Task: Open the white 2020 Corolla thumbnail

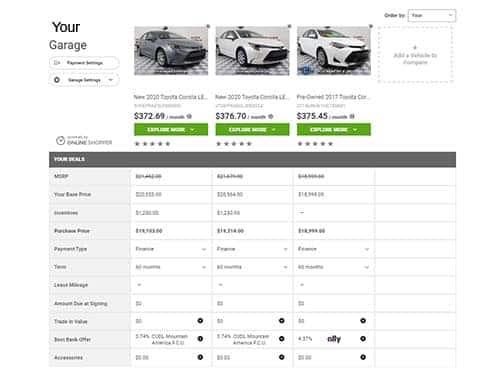Action: (x=252, y=51)
